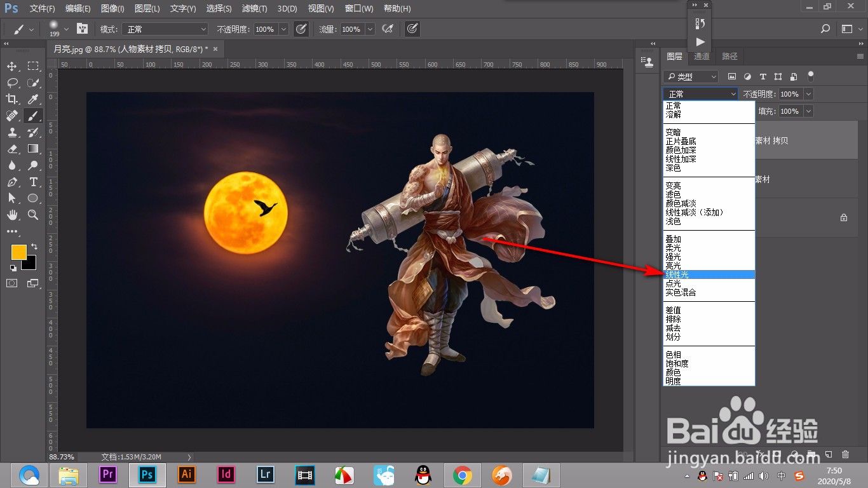Open layer opacity dropdown arrow in Layers panel
The height and width of the screenshot is (488, 868).
tap(809, 94)
